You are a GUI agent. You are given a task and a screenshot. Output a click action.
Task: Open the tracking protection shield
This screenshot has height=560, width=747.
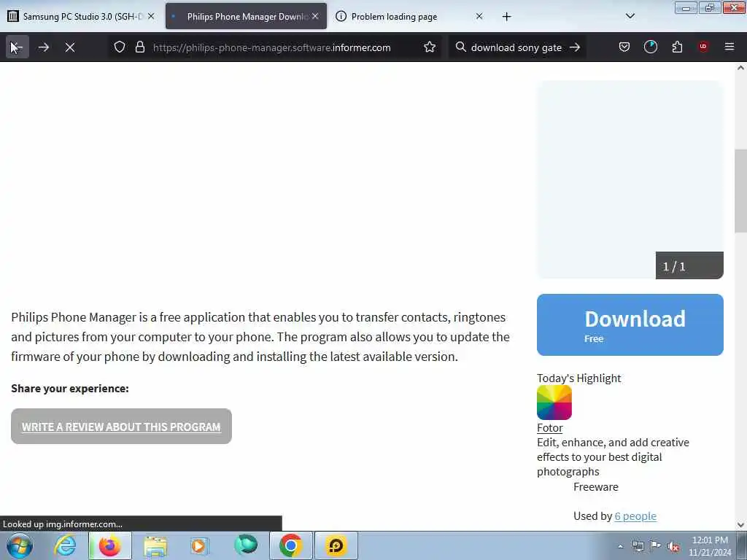click(120, 47)
